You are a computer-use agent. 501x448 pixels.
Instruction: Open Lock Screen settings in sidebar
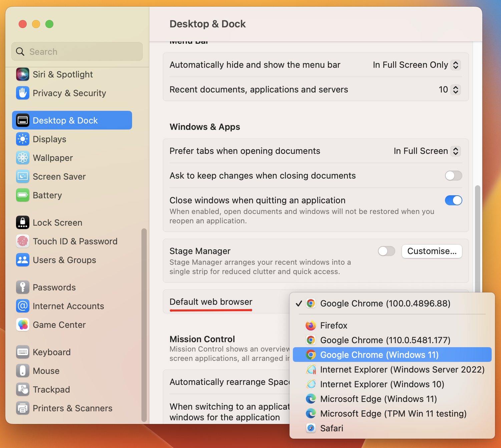[x=57, y=223]
